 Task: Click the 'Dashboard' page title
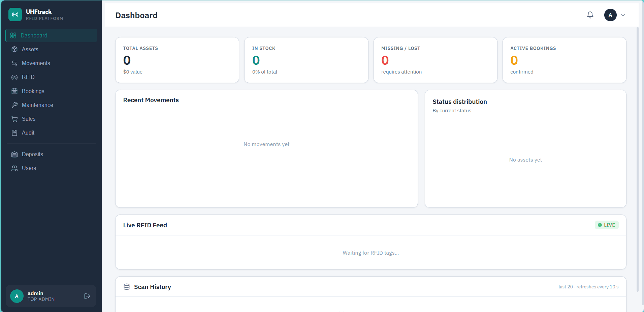(136, 15)
